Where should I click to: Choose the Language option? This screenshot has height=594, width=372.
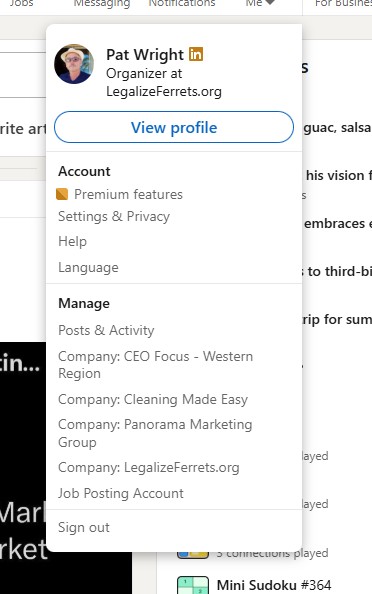click(x=88, y=267)
